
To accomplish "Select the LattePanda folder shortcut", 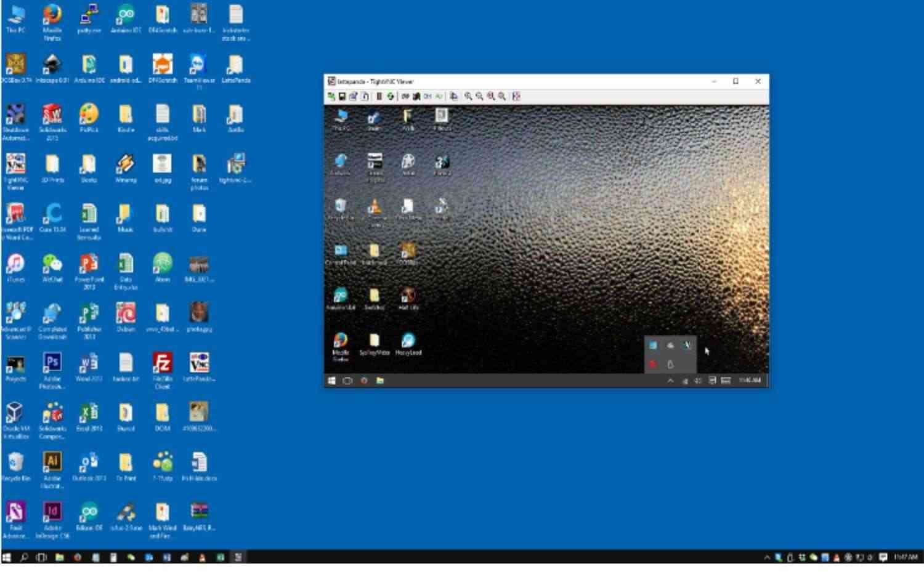I will pos(235,68).
